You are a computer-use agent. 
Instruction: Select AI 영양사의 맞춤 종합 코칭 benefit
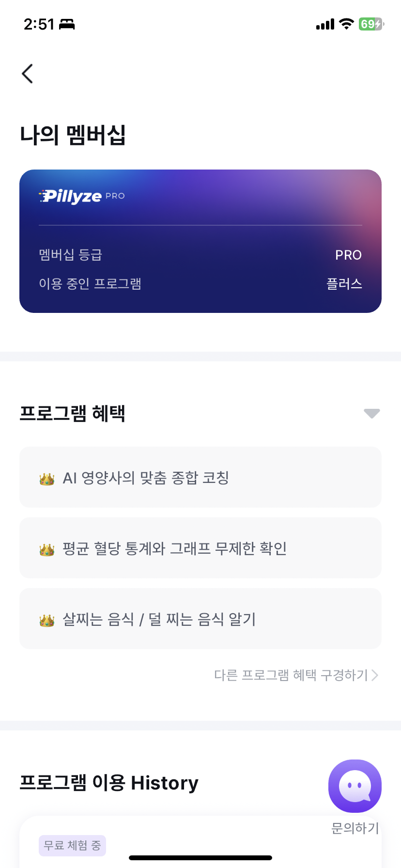click(146, 478)
